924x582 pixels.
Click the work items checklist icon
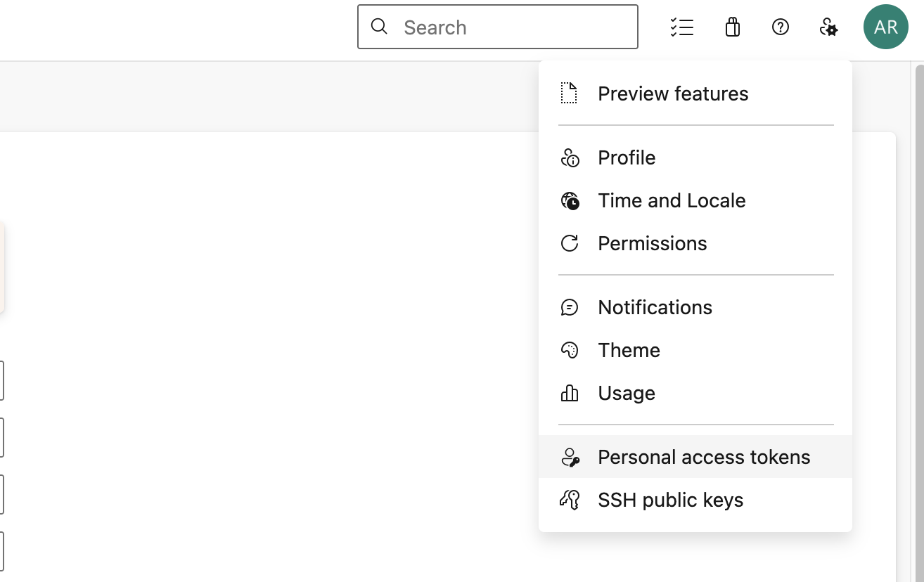681,27
